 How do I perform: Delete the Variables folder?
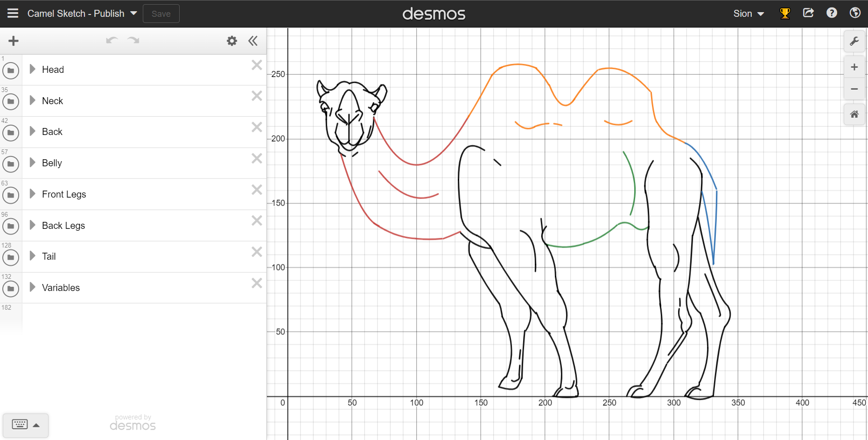pyautogui.click(x=257, y=283)
